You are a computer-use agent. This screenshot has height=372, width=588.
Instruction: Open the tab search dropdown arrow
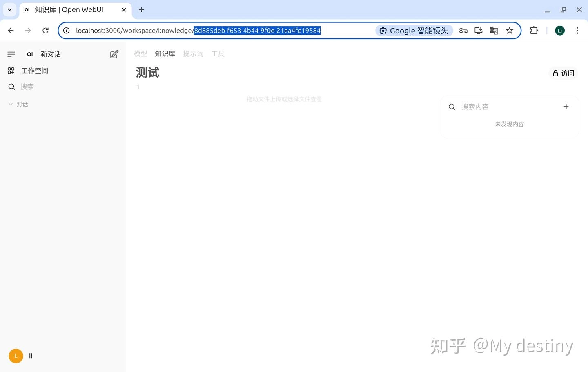pyautogui.click(x=9, y=9)
